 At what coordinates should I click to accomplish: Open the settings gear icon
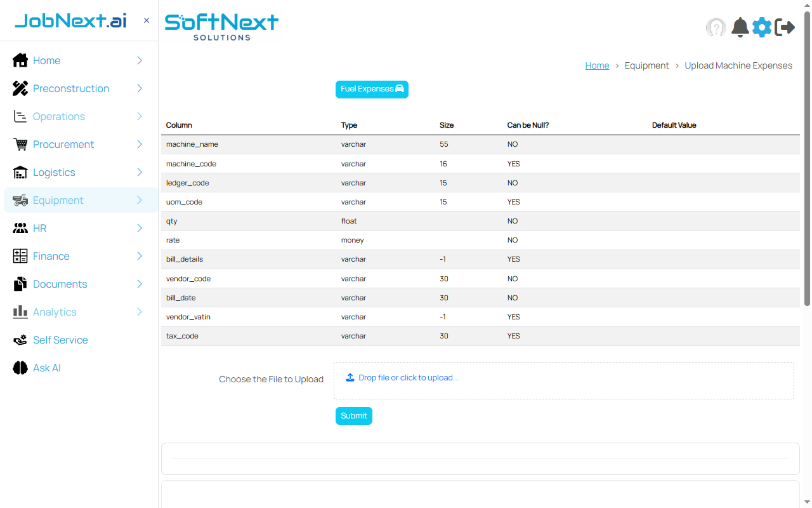tap(761, 27)
